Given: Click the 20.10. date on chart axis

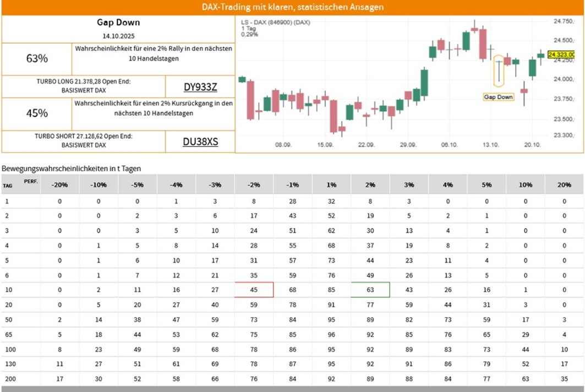Looking at the screenshot, I should pyautogui.click(x=532, y=144).
